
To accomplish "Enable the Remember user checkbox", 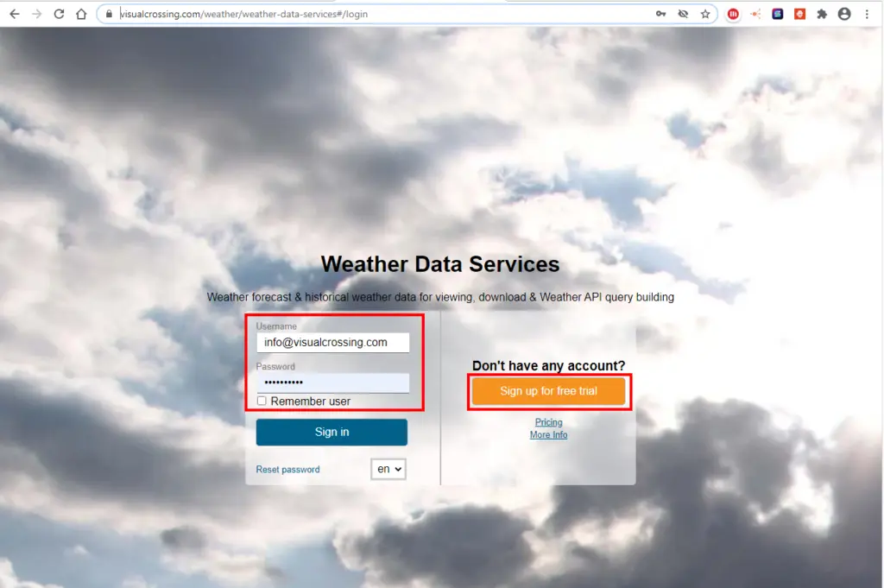I will coord(262,401).
